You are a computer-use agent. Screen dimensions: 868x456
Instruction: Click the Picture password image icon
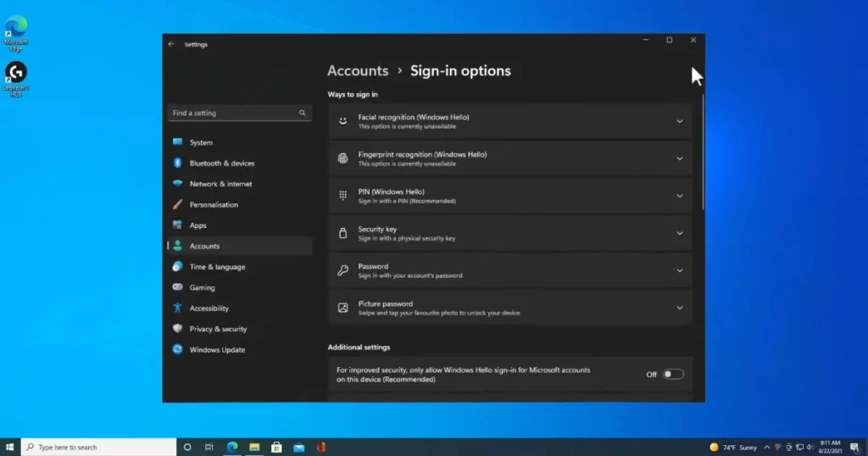[x=343, y=308]
